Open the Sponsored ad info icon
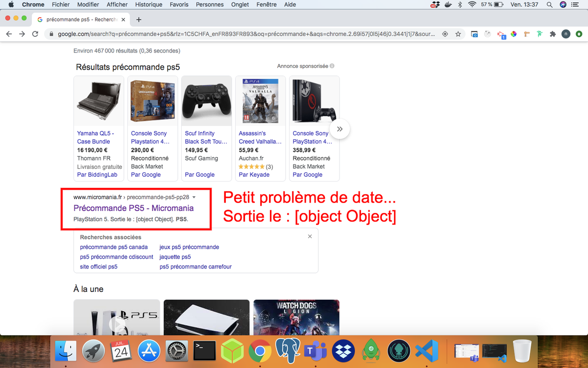 coord(332,66)
